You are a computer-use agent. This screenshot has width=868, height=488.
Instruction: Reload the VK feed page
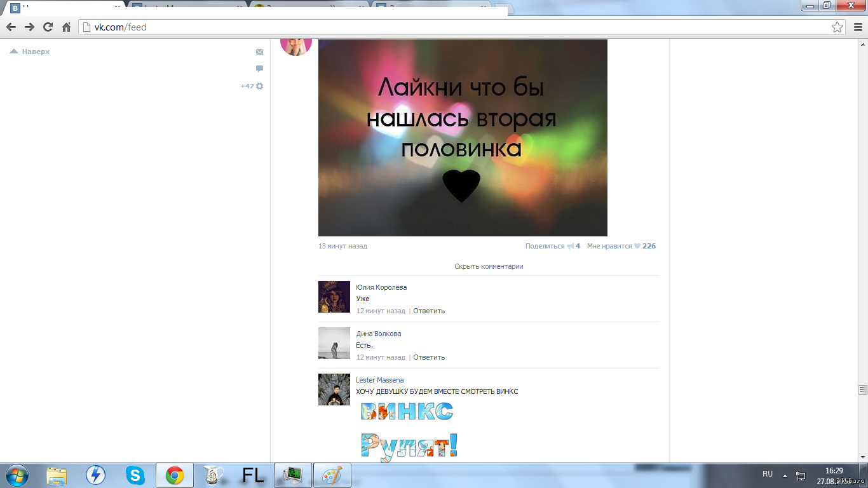coord(48,27)
